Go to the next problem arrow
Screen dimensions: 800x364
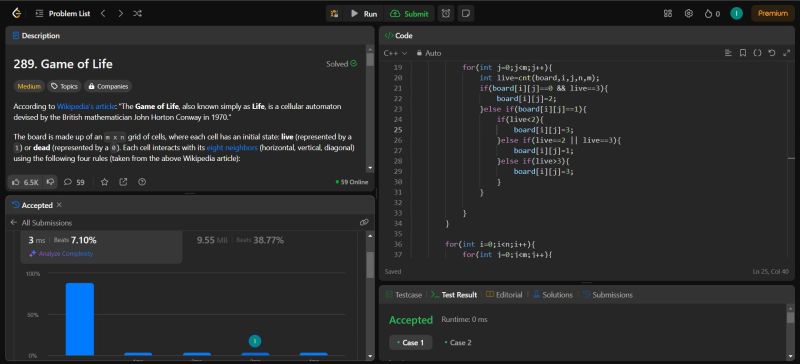click(120, 14)
